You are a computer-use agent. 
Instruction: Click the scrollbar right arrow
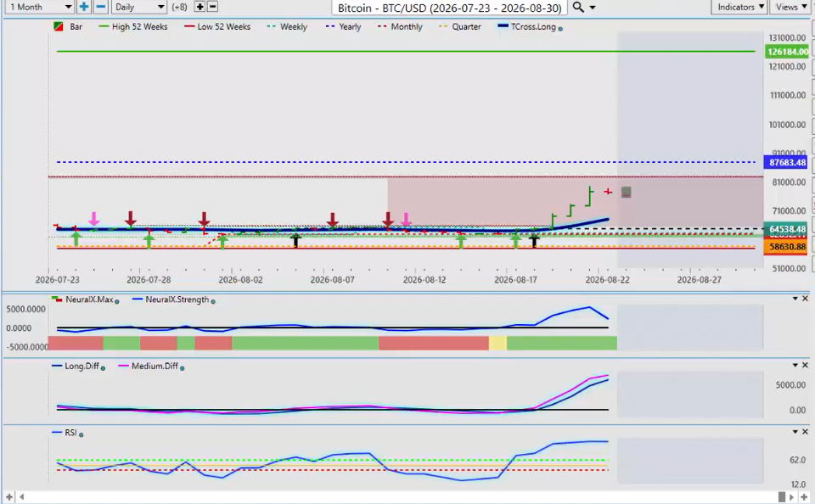pos(791,497)
